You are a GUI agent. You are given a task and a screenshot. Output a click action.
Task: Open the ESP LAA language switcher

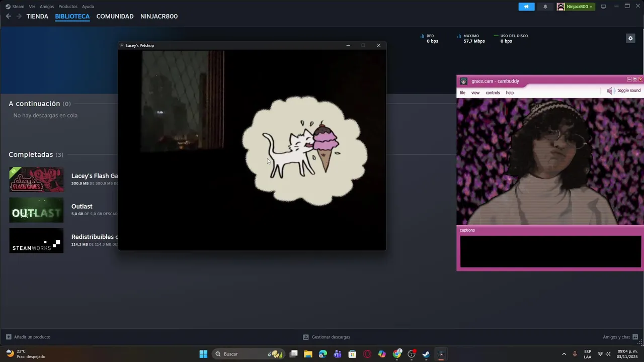coord(588,354)
